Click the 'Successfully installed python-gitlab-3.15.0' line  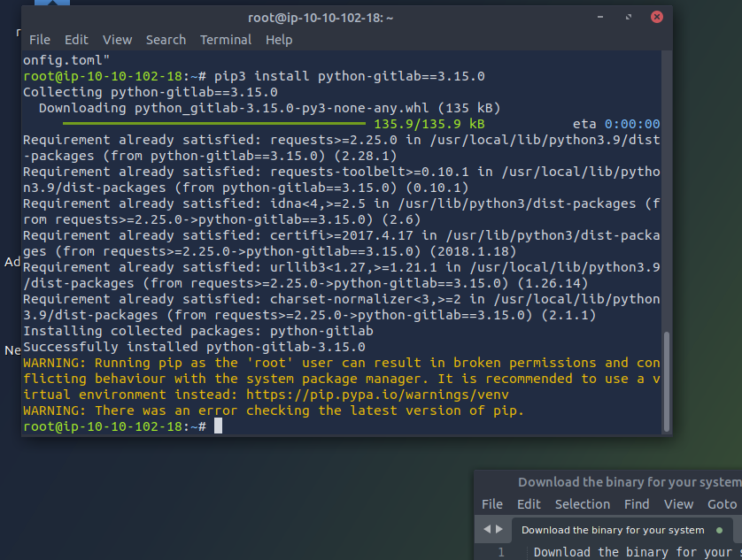pos(194,347)
